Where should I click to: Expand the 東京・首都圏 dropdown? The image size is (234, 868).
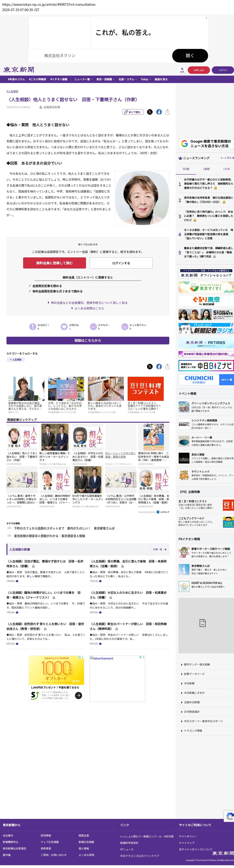point(105,79)
